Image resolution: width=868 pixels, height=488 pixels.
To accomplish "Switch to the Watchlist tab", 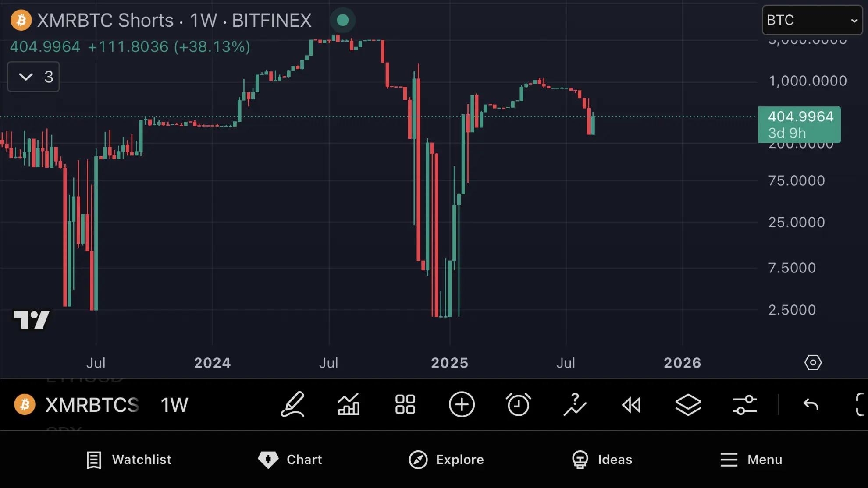I will 129,460.
